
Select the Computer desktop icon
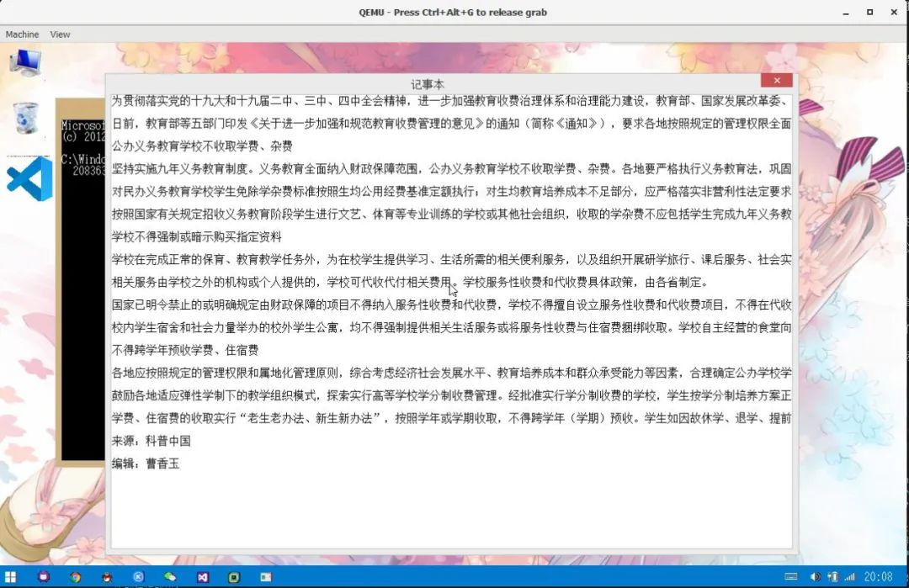point(25,62)
